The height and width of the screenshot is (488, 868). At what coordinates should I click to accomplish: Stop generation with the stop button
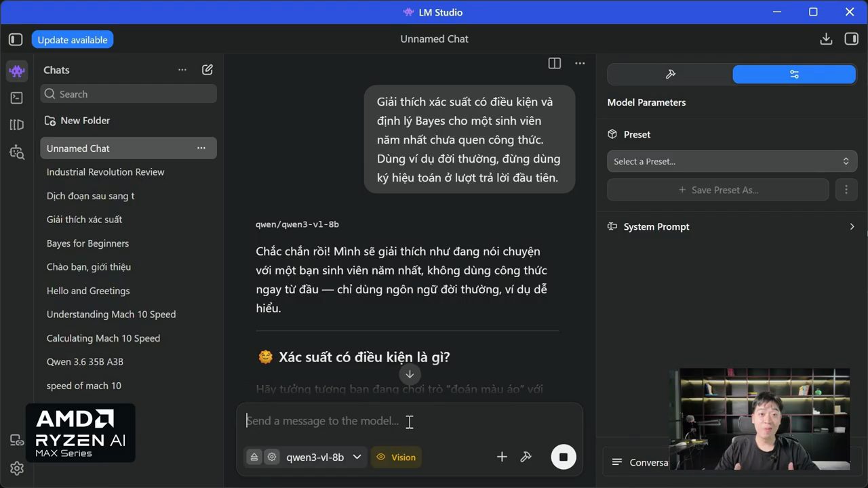(x=563, y=457)
